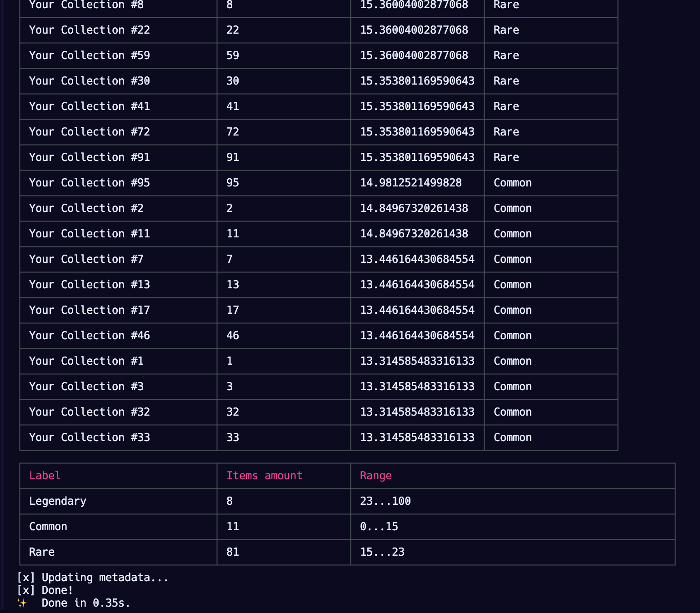Select the text 'Your Collection #30'
The height and width of the screenshot is (613, 700).
coord(90,81)
